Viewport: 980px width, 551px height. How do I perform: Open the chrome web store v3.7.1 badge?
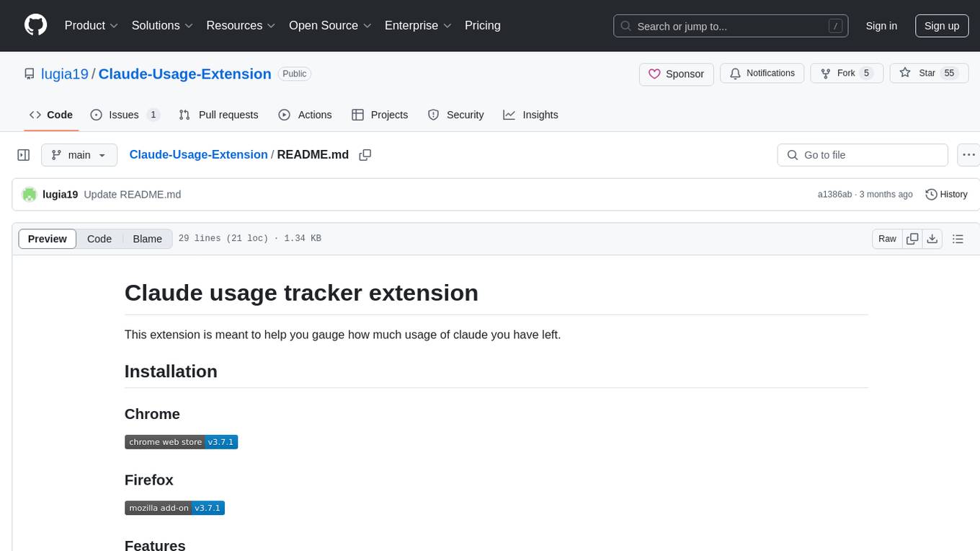click(x=182, y=442)
